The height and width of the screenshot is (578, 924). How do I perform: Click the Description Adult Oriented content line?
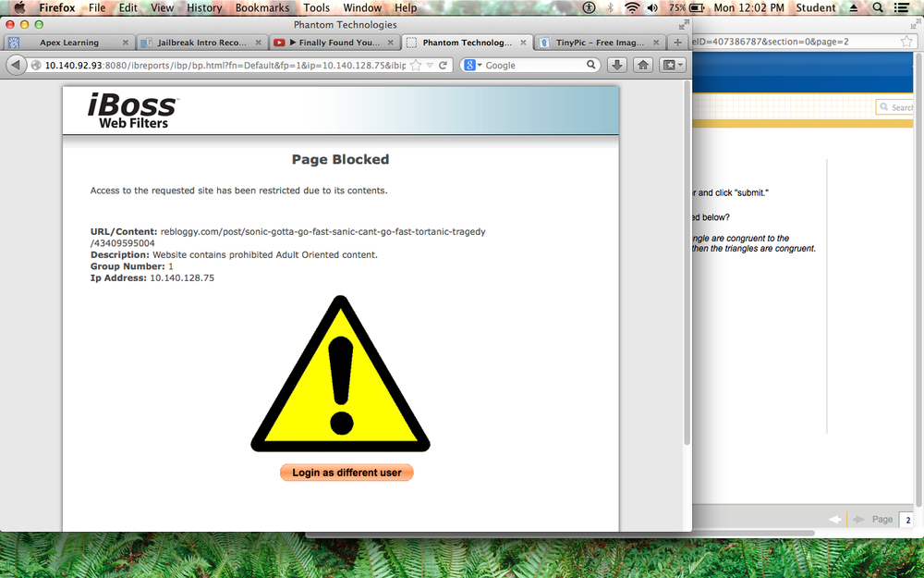point(234,255)
